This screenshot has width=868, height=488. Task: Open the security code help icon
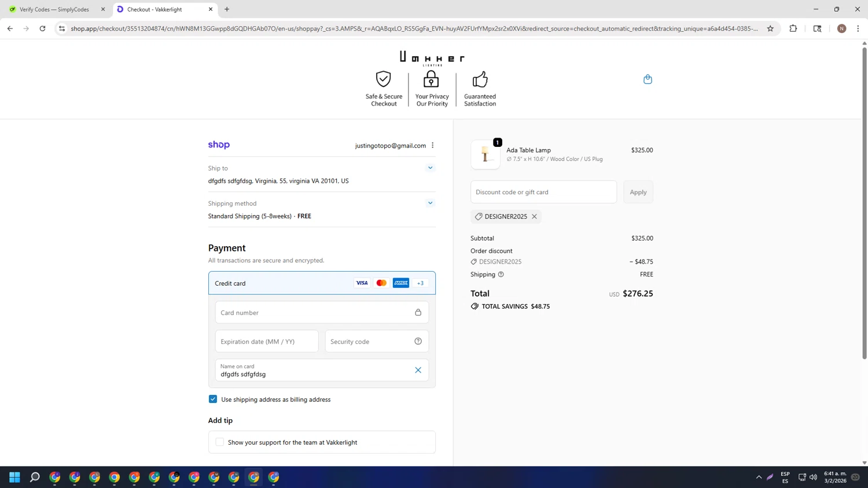click(x=418, y=341)
